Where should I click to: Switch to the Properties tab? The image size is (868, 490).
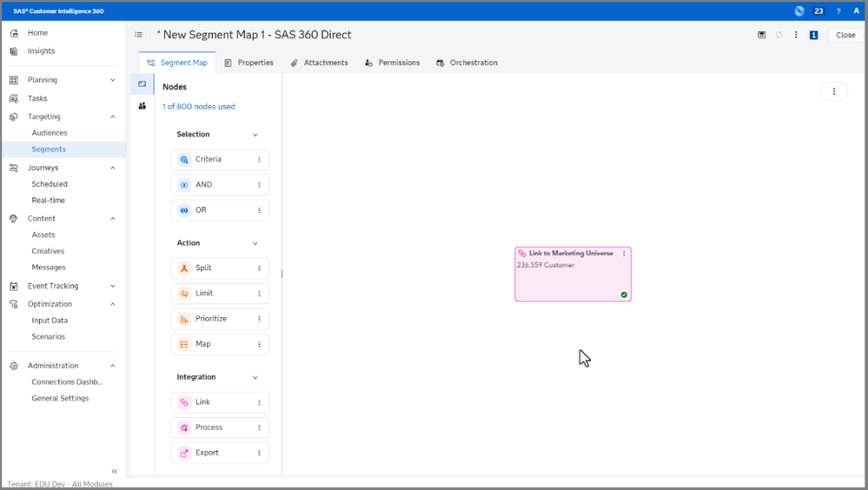[248, 63]
